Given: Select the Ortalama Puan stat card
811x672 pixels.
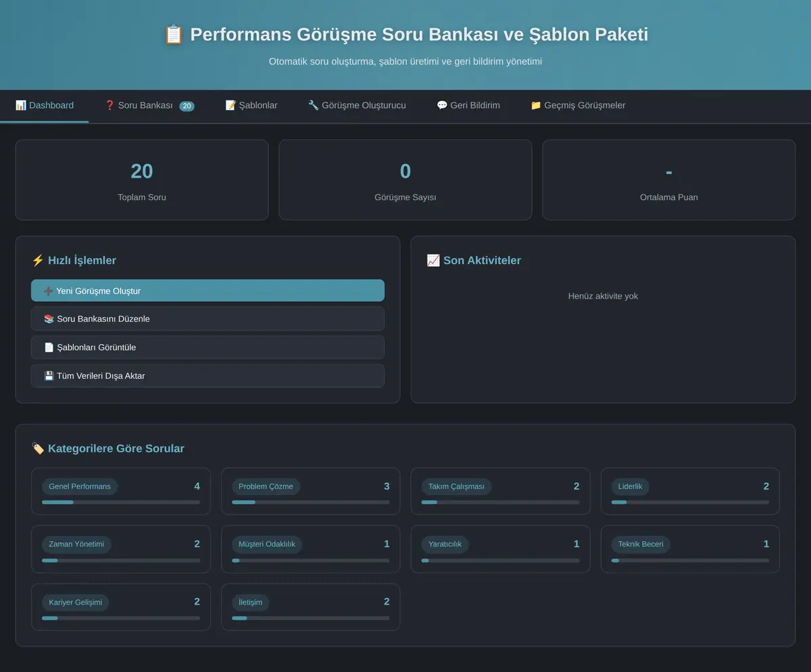Looking at the screenshot, I should [669, 180].
